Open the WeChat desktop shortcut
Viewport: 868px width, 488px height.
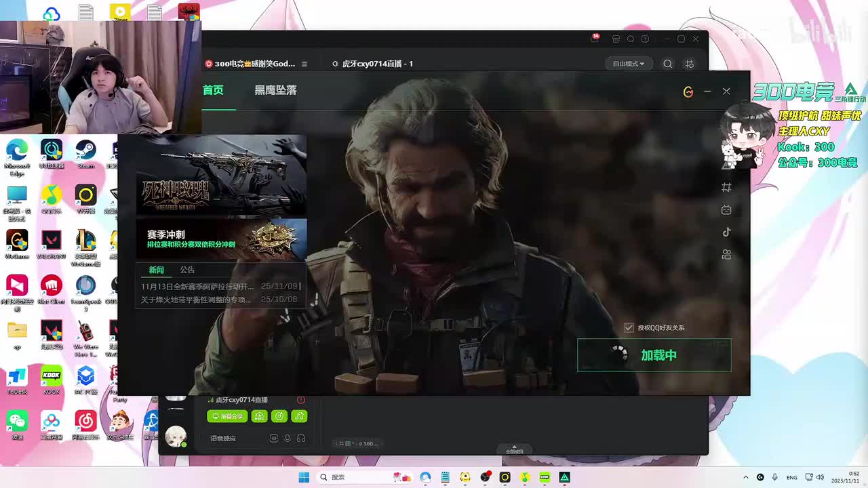coord(17,426)
